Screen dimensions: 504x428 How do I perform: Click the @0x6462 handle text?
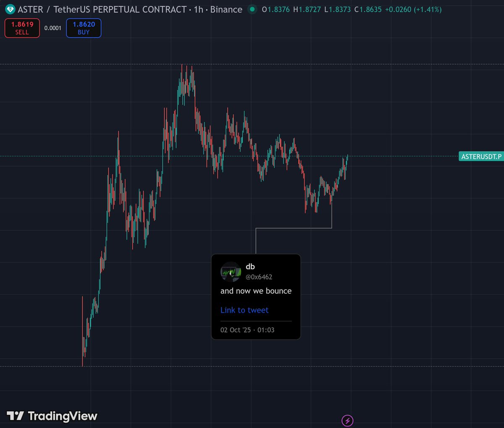tap(259, 277)
